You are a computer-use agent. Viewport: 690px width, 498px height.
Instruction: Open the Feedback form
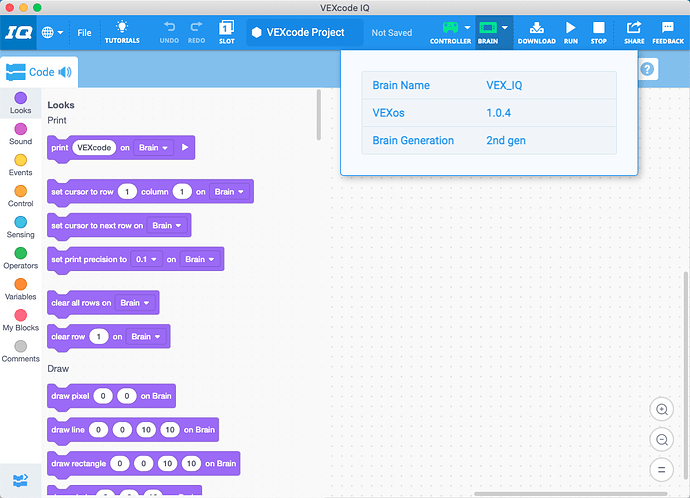point(668,32)
